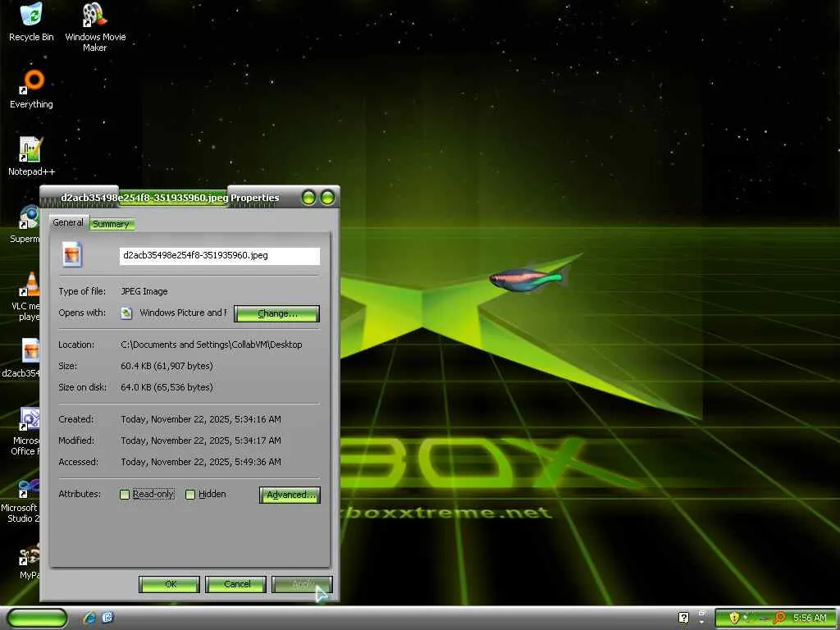Toggle the Hidden attribute checkbox
The width and height of the screenshot is (840, 630).
click(190, 495)
